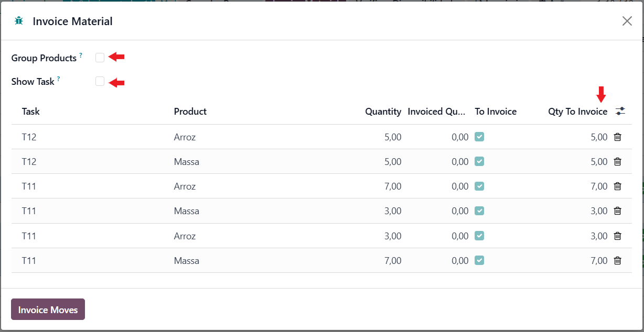Edit Qty To Invoice value for T12 Arroz

pos(576,137)
